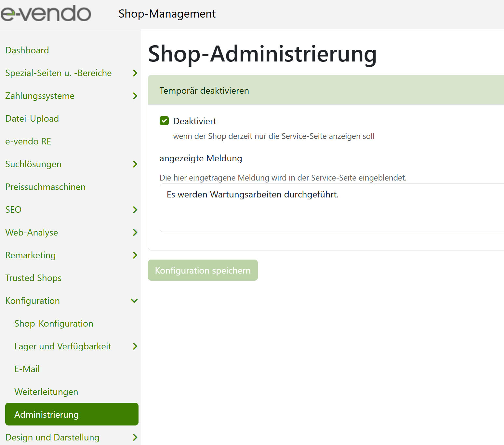The image size is (504, 445).
Task: Open Remarketing entry
Action: [30, 255]
